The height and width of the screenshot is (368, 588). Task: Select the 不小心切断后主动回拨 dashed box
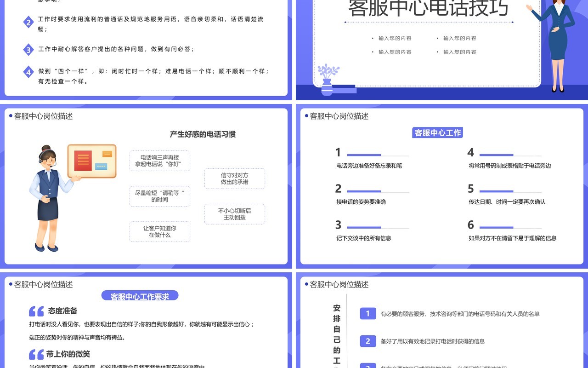tap(234, 214)
